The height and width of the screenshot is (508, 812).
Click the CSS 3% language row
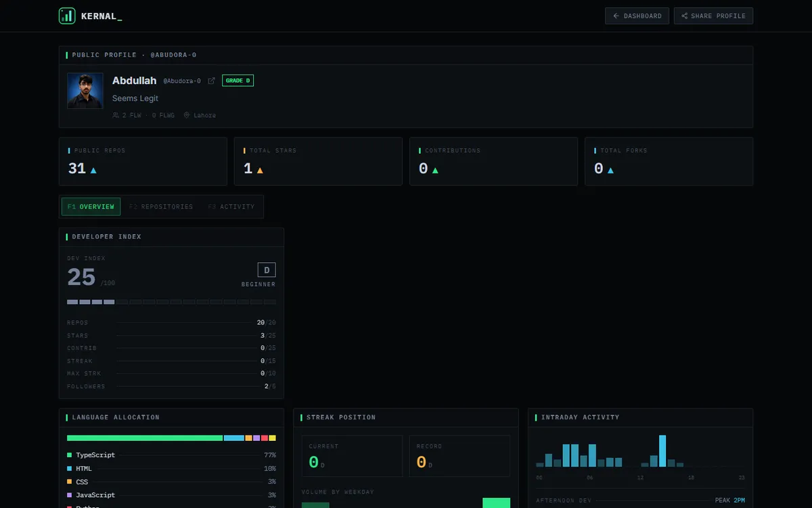tap(171, 482)
